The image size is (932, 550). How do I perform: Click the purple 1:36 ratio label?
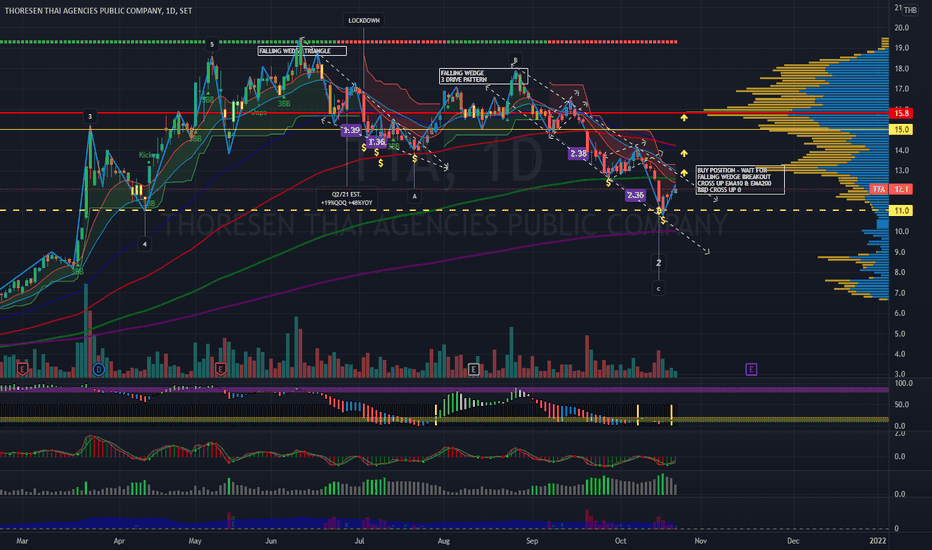pos(377,142)
